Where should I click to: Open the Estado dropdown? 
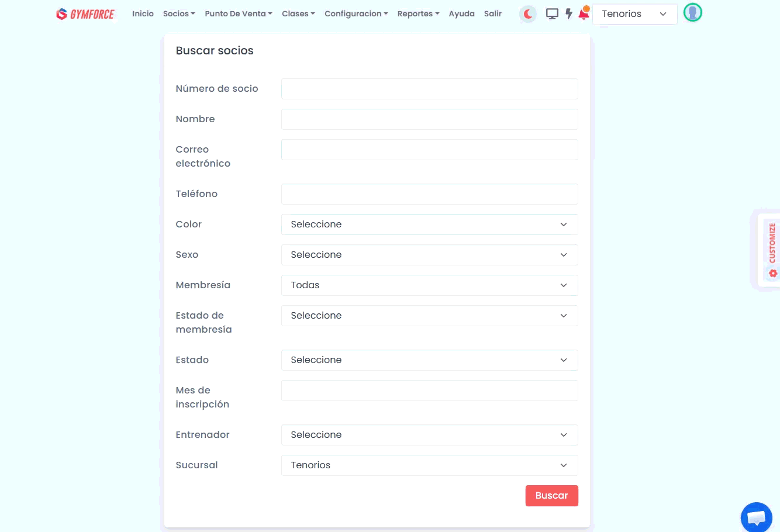430,360
